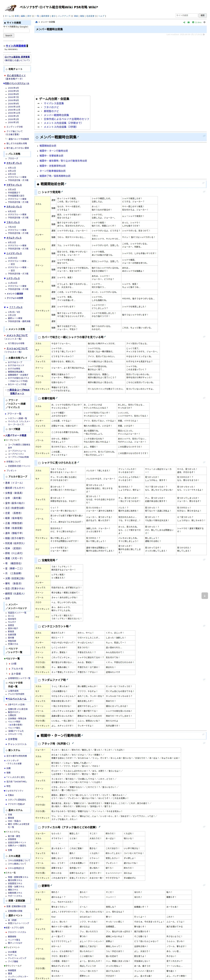
Task: Click edit pencil beside シャドウに見つけられたとき heading
Action: (78, 463)
